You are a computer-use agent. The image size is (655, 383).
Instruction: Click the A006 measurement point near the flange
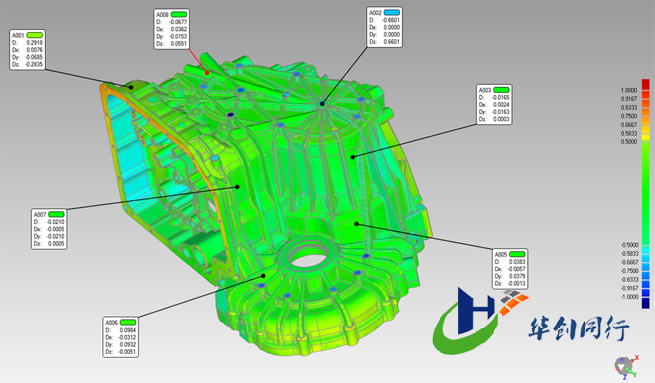[264, 276]
